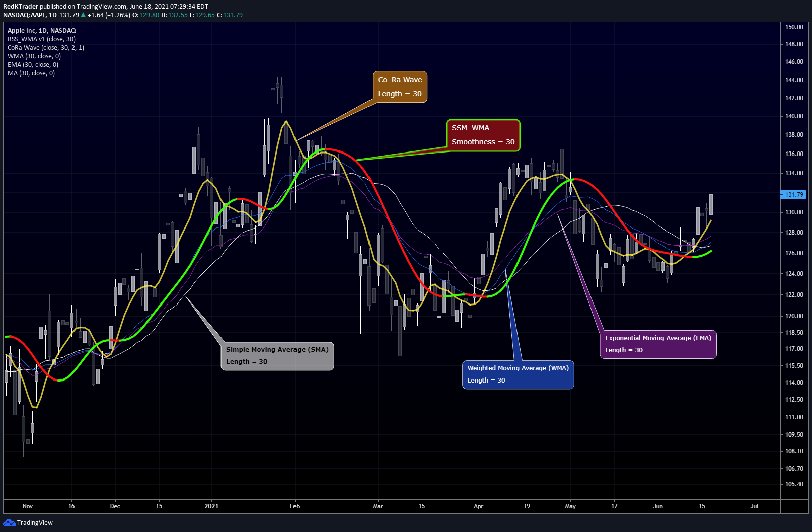812x532 pixels.
Task: Click the 126.00 price axis label
Action: coord(794,253)
